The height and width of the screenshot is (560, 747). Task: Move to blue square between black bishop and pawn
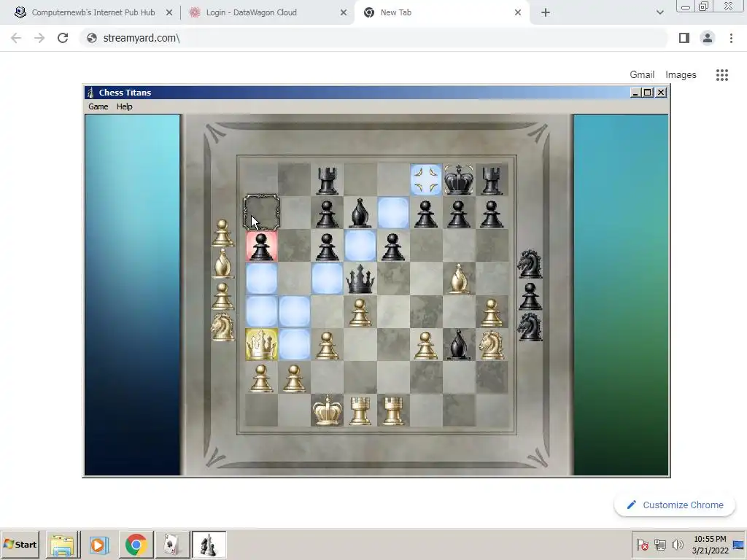tap(393, 213)
